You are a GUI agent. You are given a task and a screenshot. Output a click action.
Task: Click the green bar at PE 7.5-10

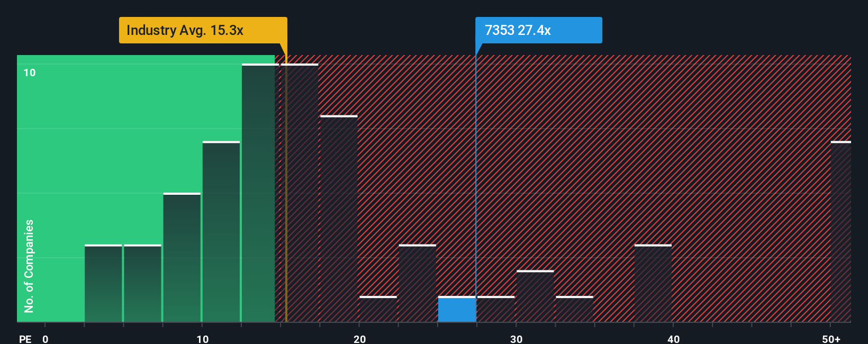click(182, 257)
